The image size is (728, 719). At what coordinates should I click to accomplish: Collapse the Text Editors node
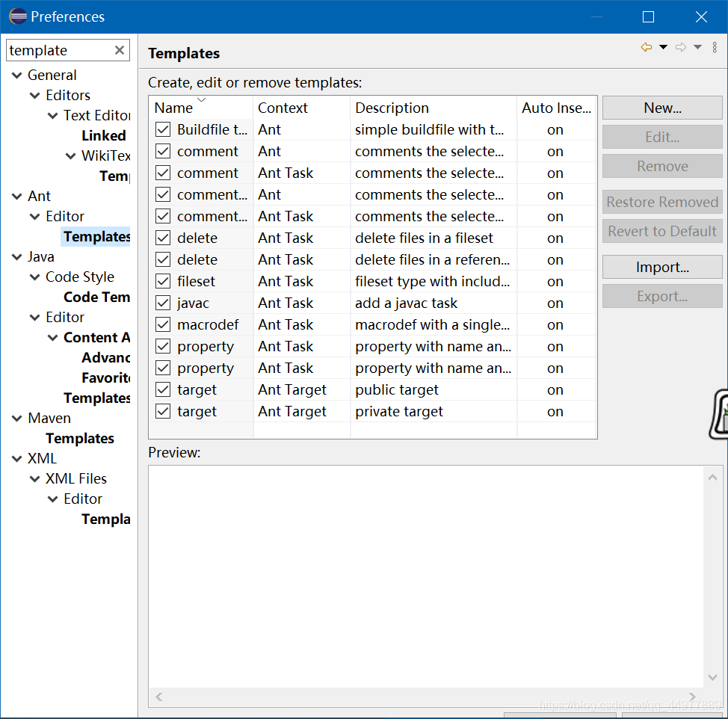pyautogui.click(x=53, y=116)
